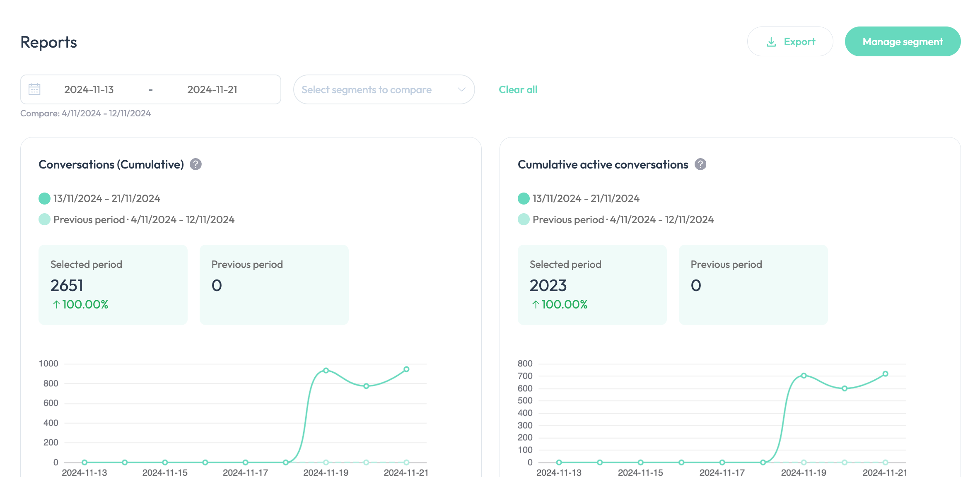Image resolution: width=980 pixels, height=477 pixels.
Task: Click the 100.00% increase under 2651
Action: click(x=80, y=304)
